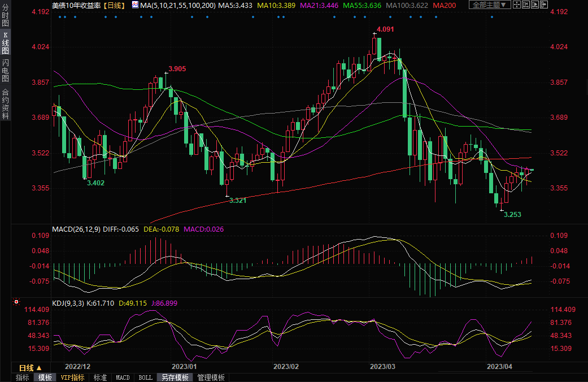The height and width of the screenshot is (382, 588).
Task: Open the 闪电图 side tab
Action: [x=6, y=70]
